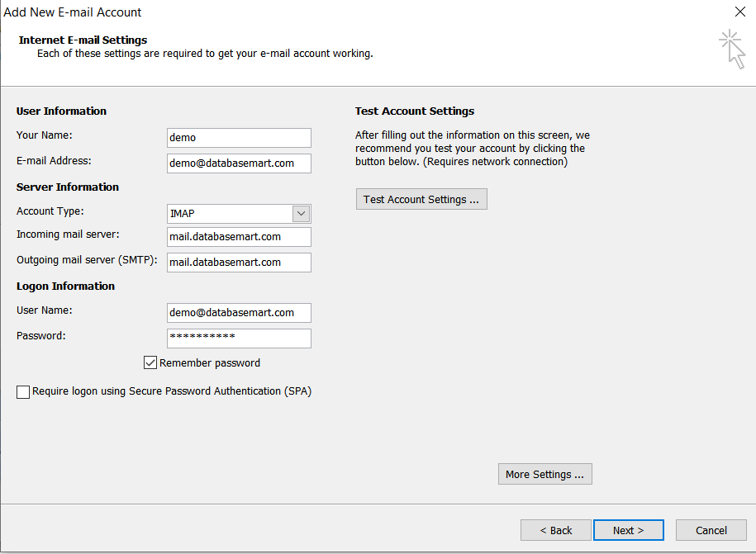
Task: Click the Test Account Settings button
Action: (421, 198)
